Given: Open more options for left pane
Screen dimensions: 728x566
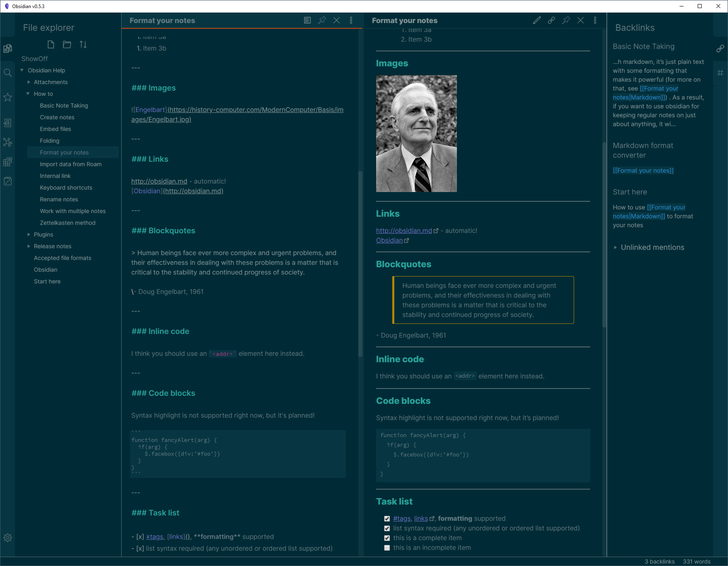Looking at the screenshot, I should pyautogui.click(x=351, y=20).
